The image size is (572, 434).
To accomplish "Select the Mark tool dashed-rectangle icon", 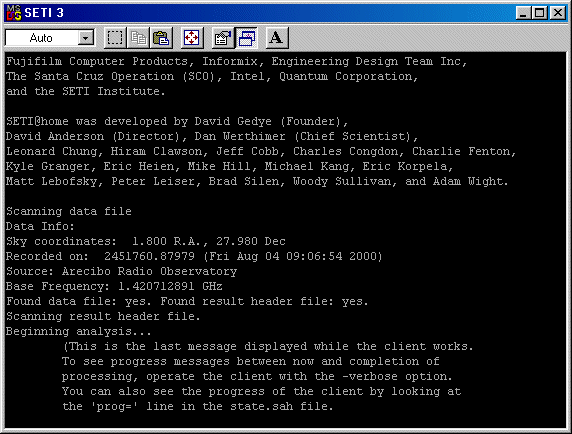I will tap(115, 38).
